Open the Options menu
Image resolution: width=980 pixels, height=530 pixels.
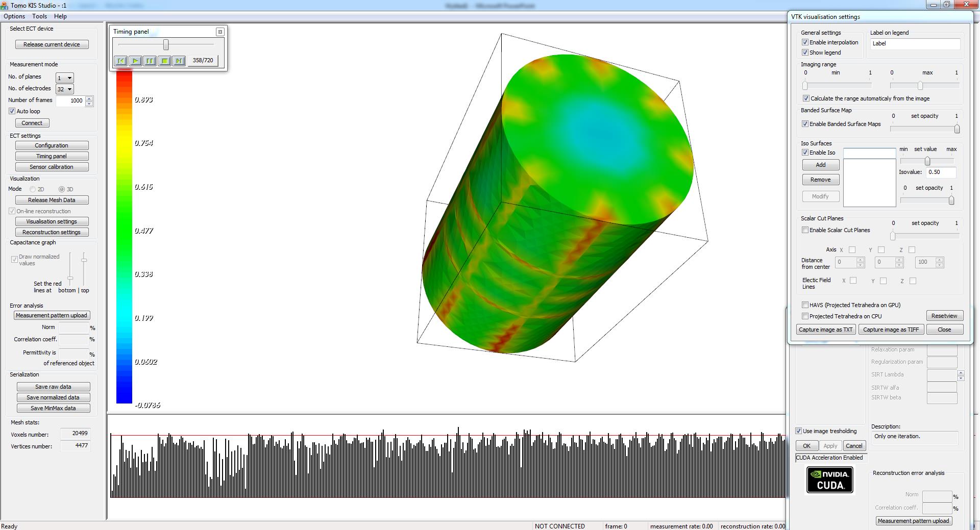pos(14,16)
